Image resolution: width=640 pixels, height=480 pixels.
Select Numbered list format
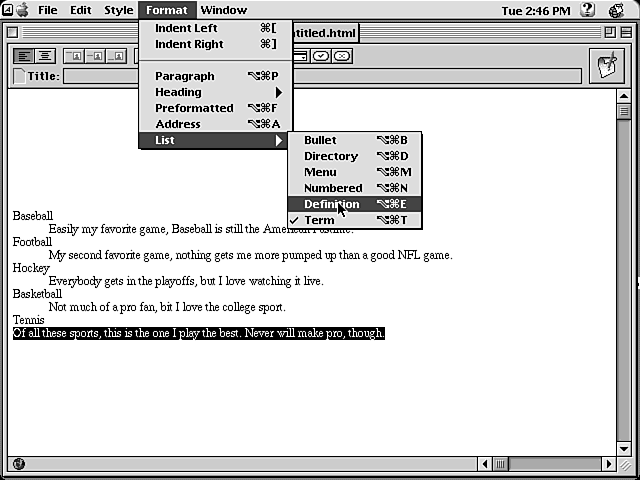pyautogui.click(x=332, y=188)
